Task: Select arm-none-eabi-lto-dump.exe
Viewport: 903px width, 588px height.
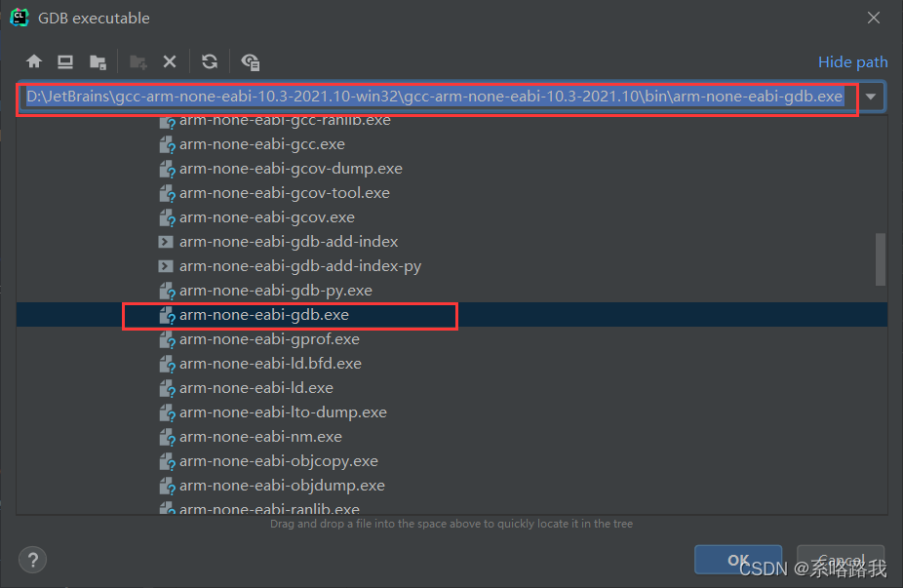Action: pos(283,412)
